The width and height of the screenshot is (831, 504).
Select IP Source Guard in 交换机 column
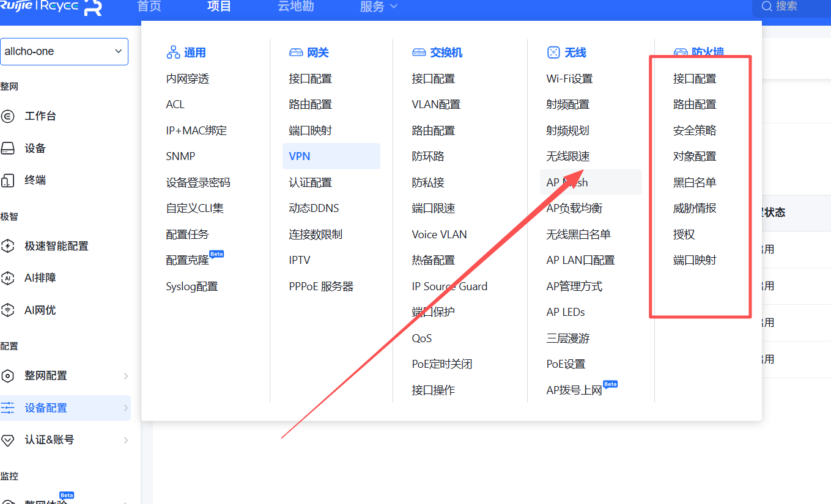pos(449,287)
